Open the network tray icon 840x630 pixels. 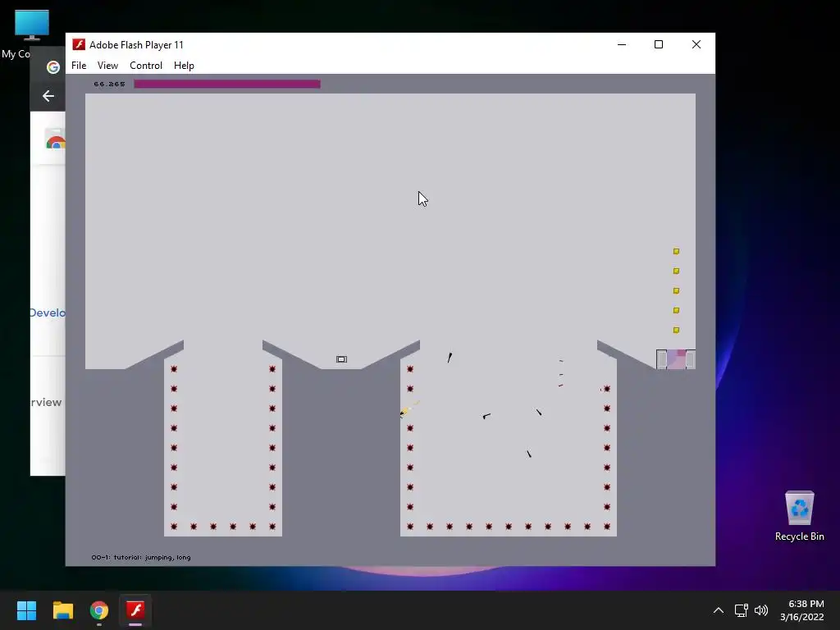(x=741, y=610)
